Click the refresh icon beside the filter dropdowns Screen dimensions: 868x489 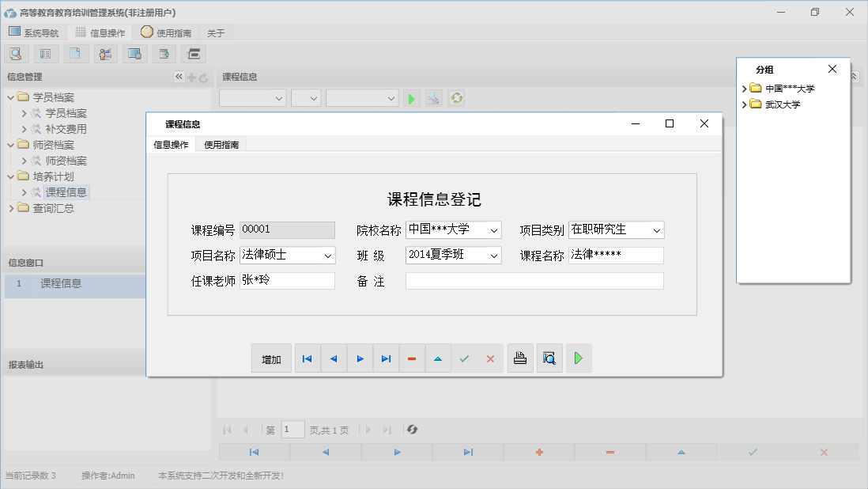(456, 98)
